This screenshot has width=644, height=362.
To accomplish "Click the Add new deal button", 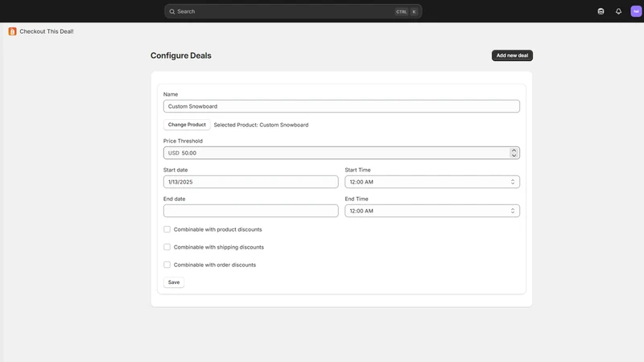I will 512,56.
